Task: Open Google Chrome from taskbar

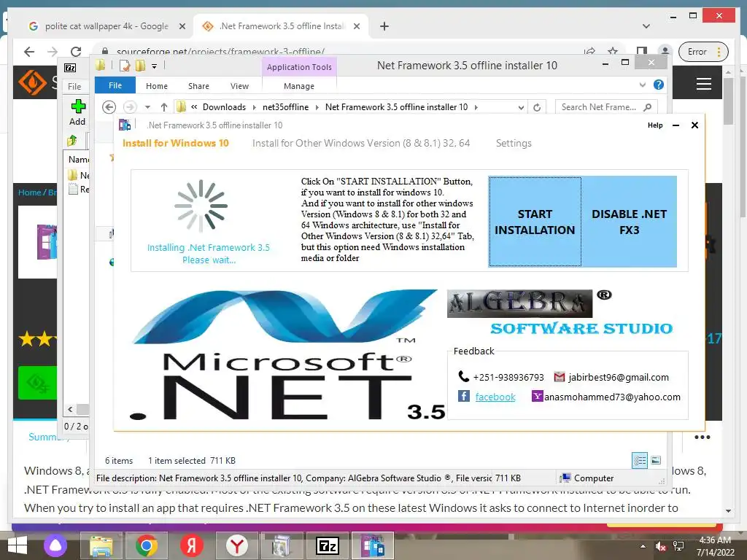Action: pos(146,545)
